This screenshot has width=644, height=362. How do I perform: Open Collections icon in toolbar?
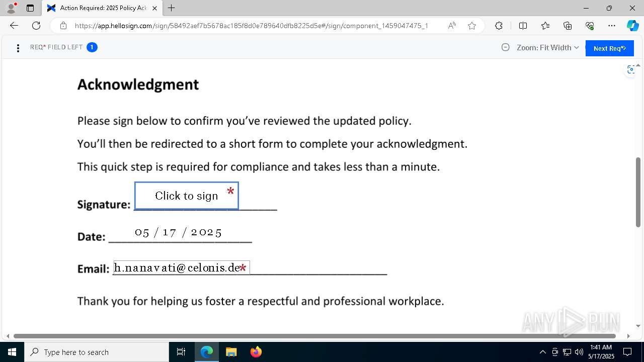[568, 26]
